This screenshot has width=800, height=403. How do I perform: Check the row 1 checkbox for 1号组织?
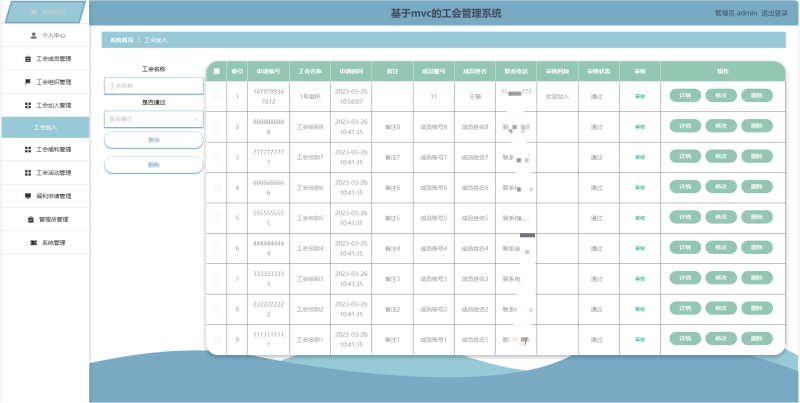point(217,96)
